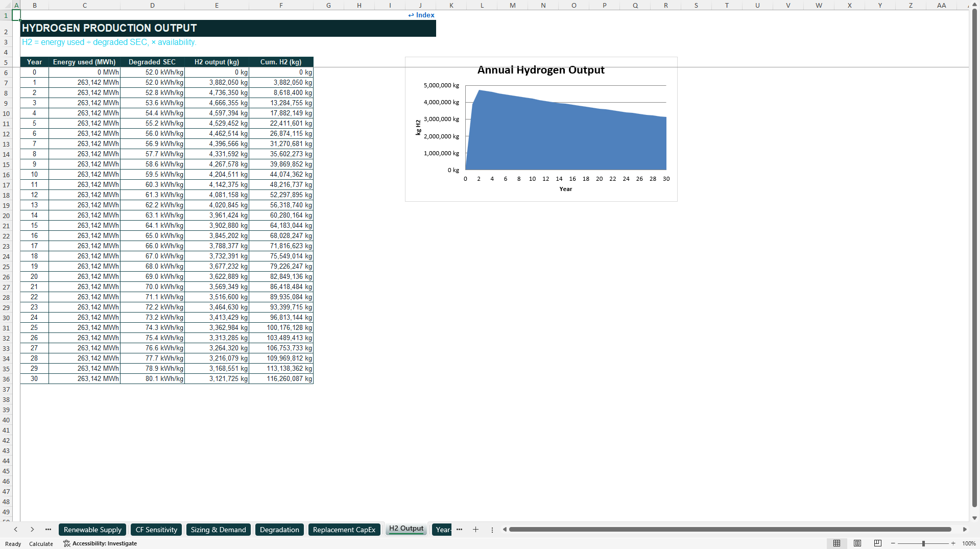Select the H2 output (kg) header cell
The image size is (980, 549).
(217, 62)
